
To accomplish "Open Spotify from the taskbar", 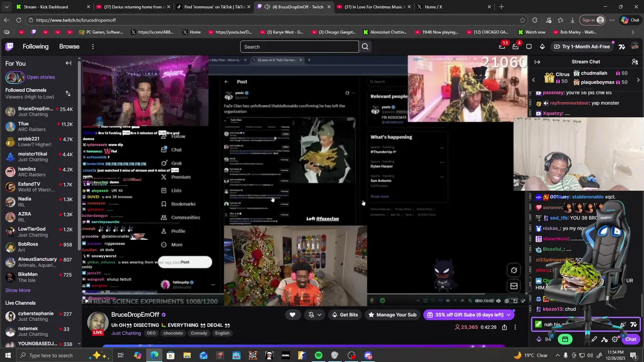I will tap(318, 355).
